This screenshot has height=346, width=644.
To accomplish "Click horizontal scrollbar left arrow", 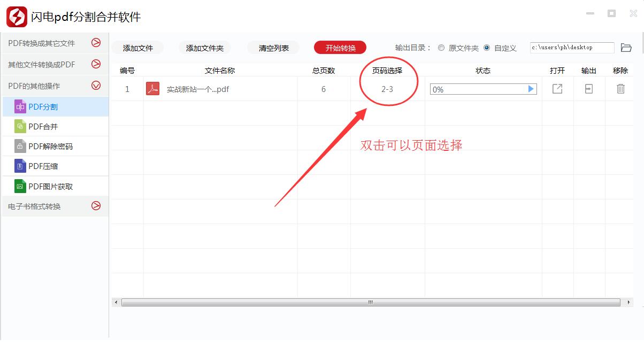I will coord(116,302).
